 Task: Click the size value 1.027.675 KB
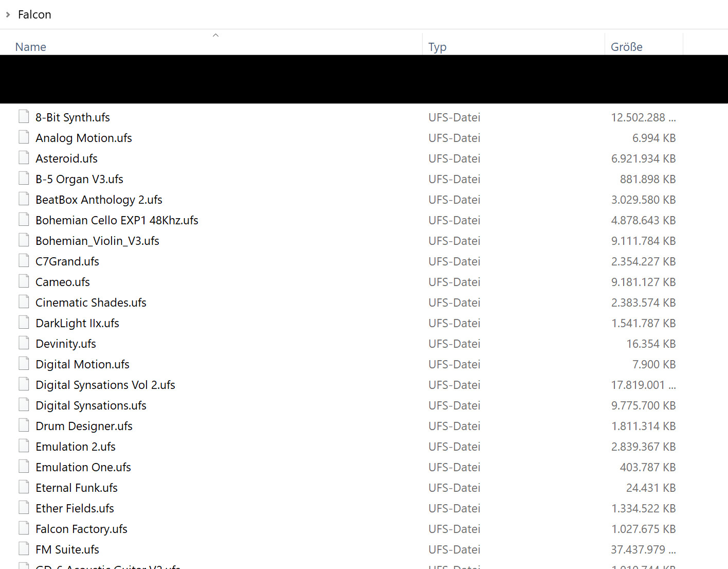pyautogui.click(x=644, y=529)
